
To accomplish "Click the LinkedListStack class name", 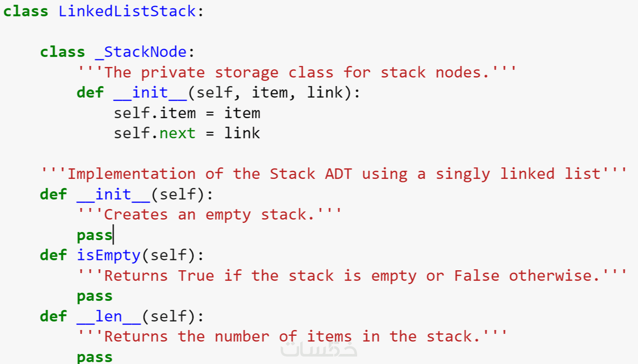I will click(127, 11).
